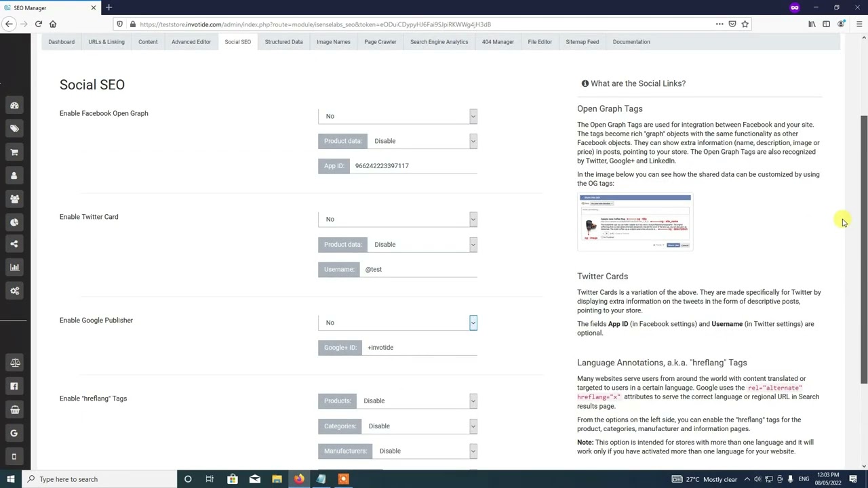Click the info icon next to Social Links heading
The height and width of the screenshot is (488, 868).
[x=585, y=83]
